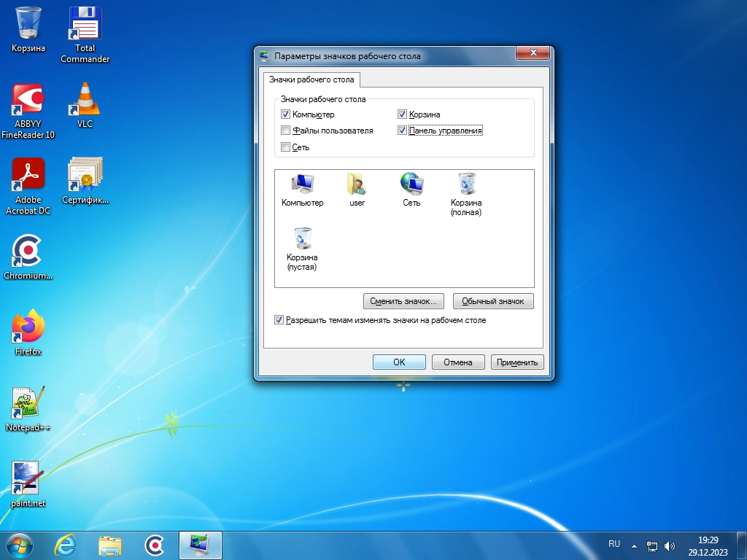Click the Обычный значок button
Screen dimensions: 747x560
pos(493,301)
